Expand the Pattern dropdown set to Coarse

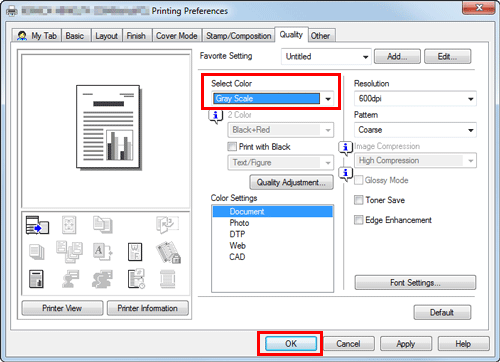coord(415,130)
